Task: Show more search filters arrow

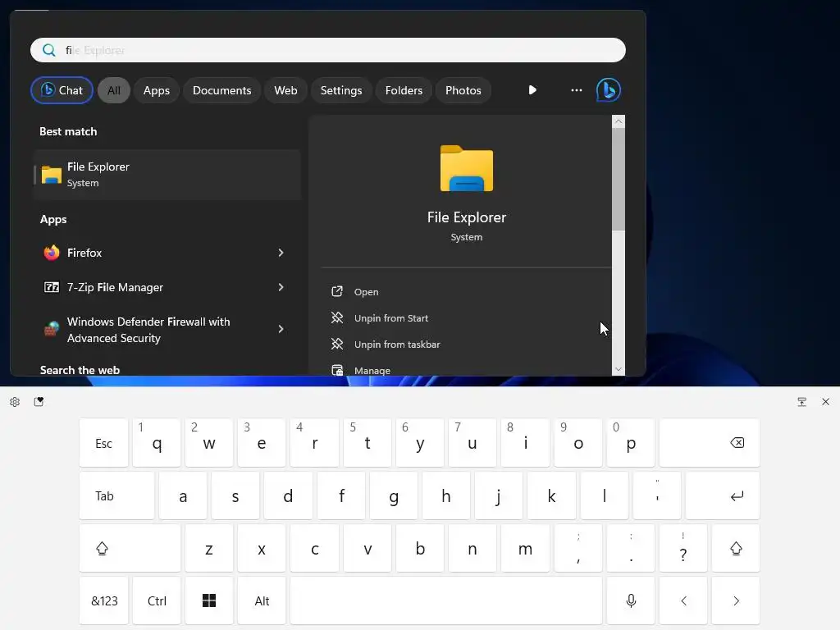Action: (x=532, y=90)
